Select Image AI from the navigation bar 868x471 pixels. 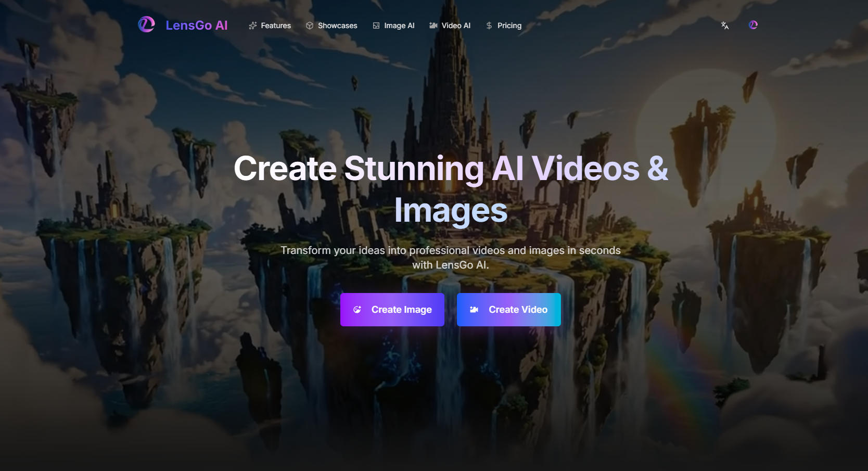point(399,25)
